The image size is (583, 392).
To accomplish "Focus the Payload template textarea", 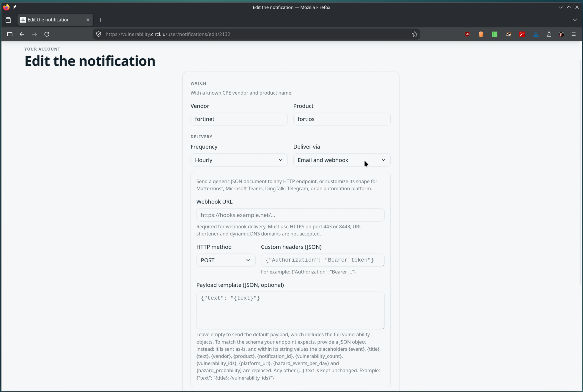I will (290, 311).
